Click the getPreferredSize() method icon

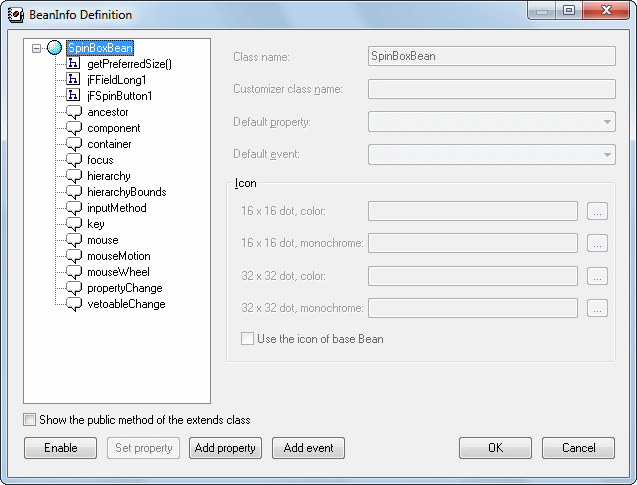[x=74, y=64]
